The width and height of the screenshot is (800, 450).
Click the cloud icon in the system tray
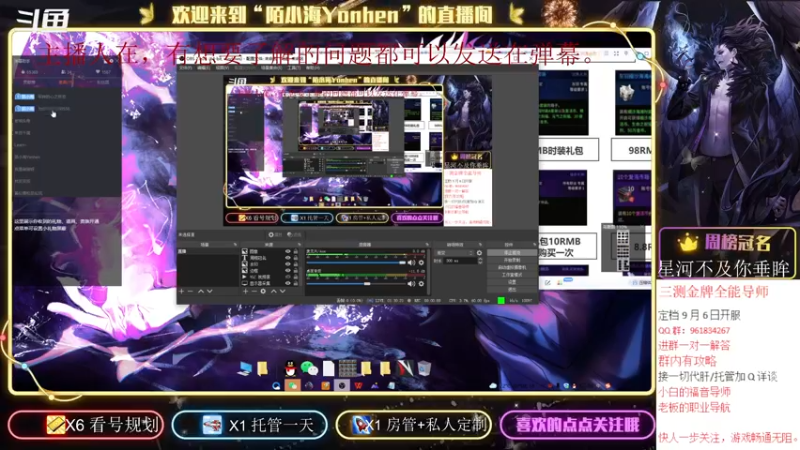point(493,385)
